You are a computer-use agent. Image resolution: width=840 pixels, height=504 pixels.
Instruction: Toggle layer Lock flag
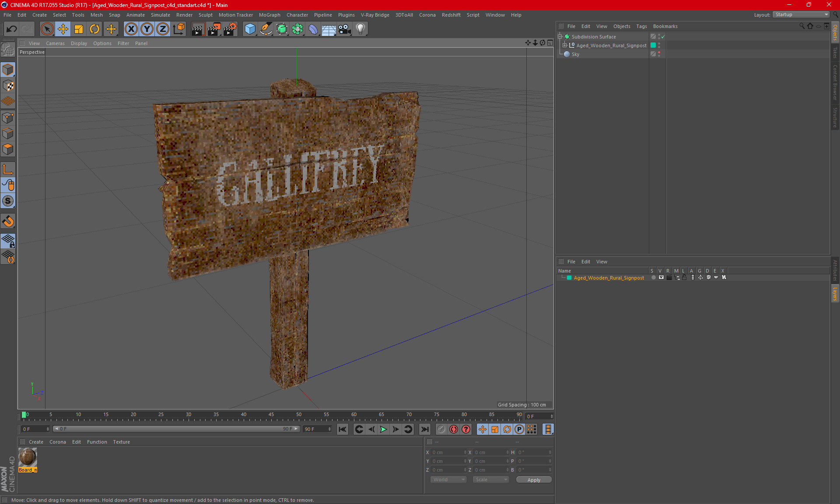[684, 277]
